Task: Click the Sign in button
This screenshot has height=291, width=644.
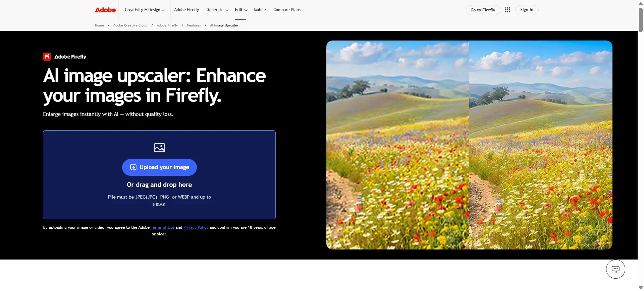Action: pos(527,10)
